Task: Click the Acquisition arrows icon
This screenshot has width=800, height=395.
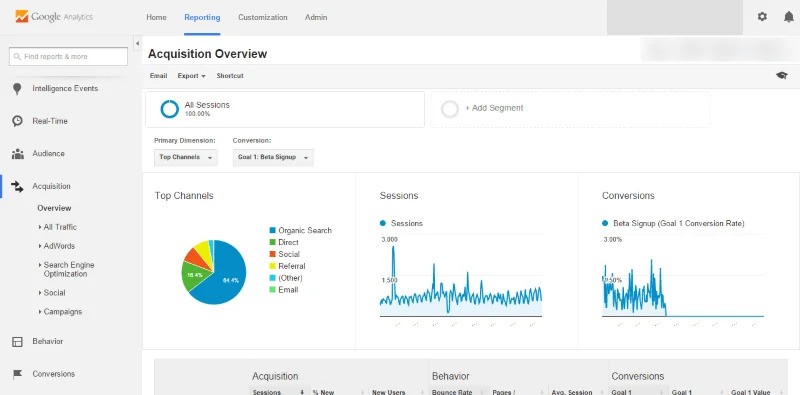Action: click(x=17, y=186)
